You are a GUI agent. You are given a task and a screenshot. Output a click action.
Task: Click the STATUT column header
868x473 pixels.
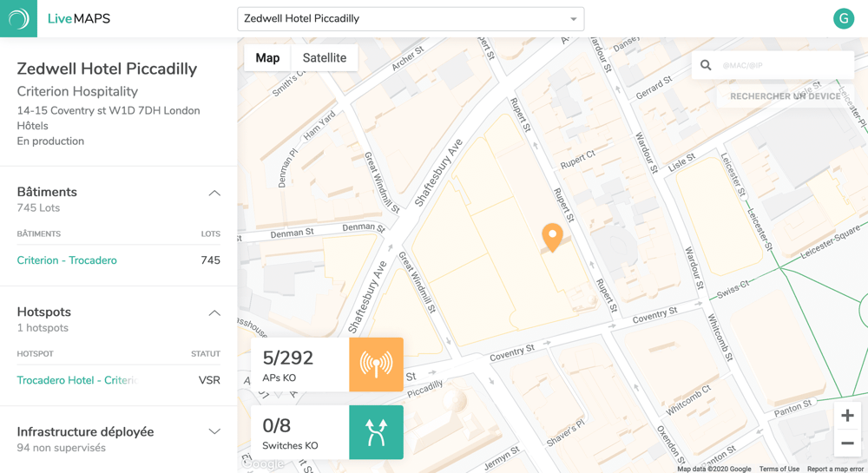(206, 353)
